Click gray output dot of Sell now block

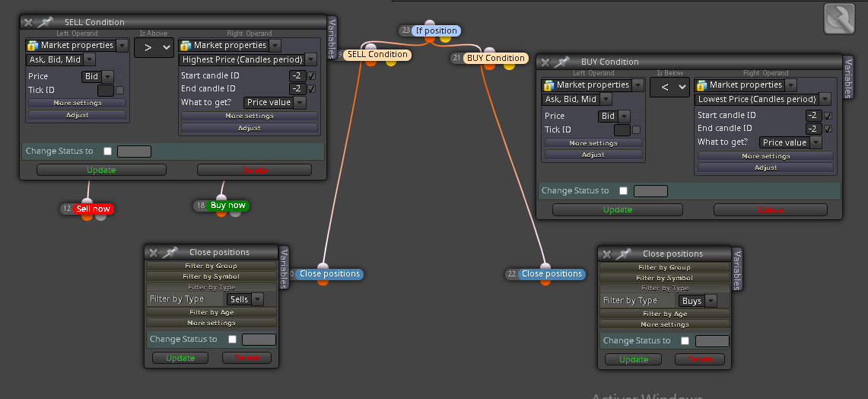coord(100,217)
